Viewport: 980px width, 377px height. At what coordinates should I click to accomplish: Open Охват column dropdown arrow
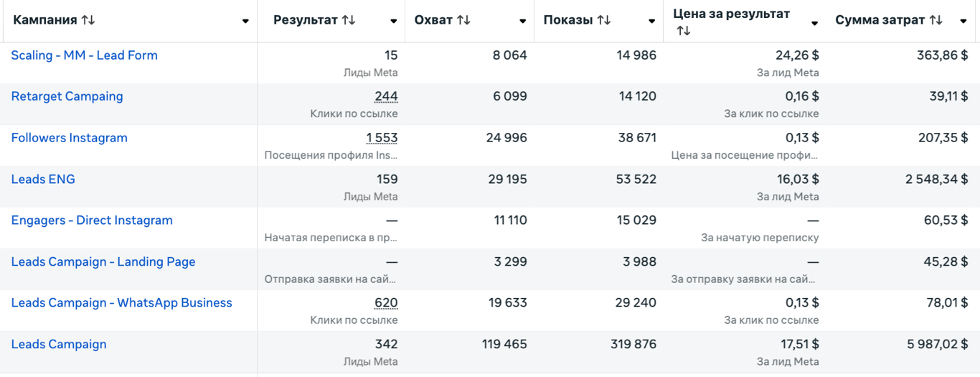click(x=522, y=22)
